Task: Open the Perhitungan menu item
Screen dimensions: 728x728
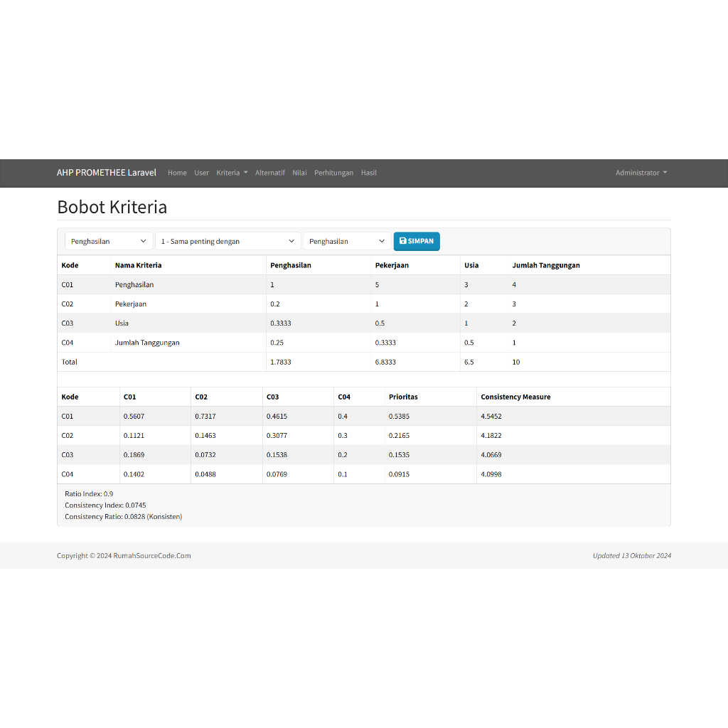Action: (333, 173)
